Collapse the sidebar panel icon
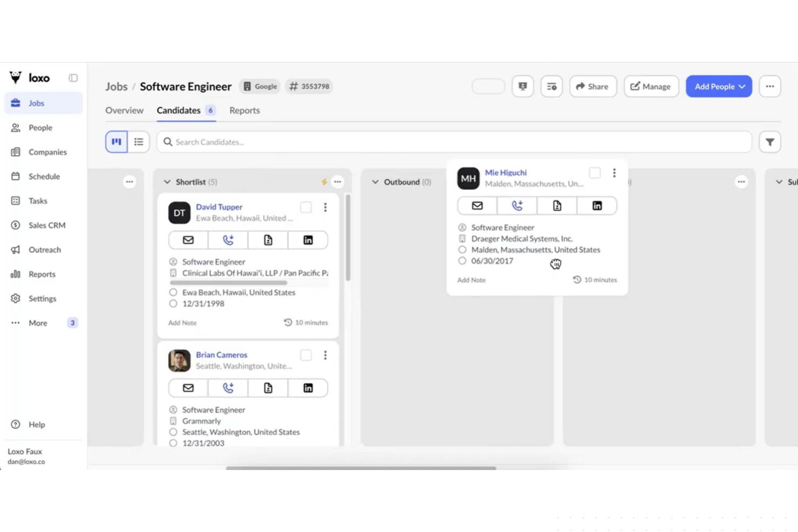 [x=73, y=78]
